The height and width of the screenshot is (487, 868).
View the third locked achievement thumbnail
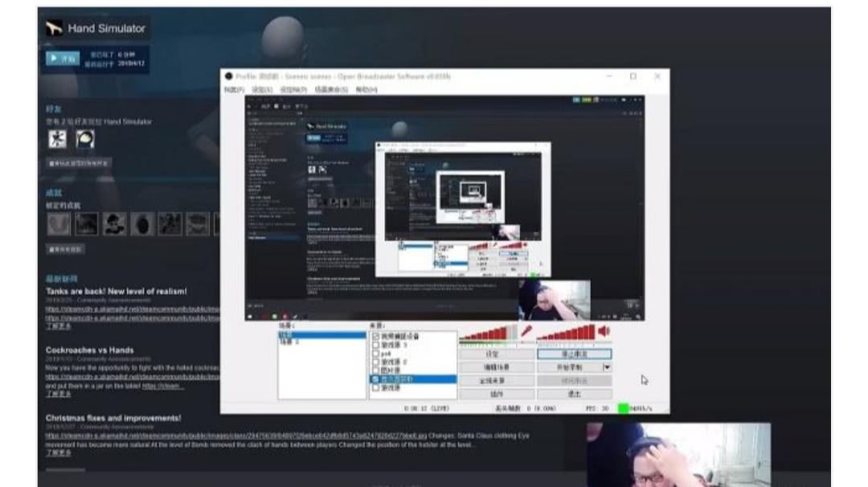point(114,224)
